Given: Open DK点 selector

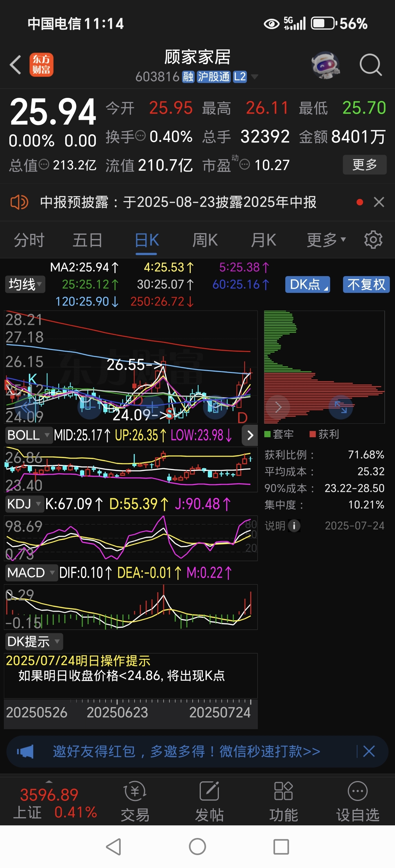Looking at the screenshot, I should point(308,284).
